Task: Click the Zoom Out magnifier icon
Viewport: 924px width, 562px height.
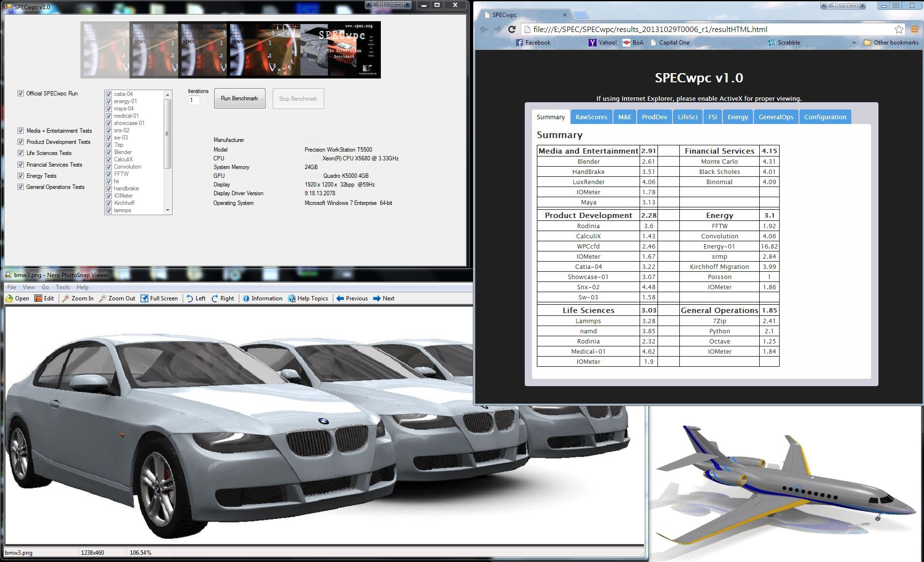Action: click(103, 298)
